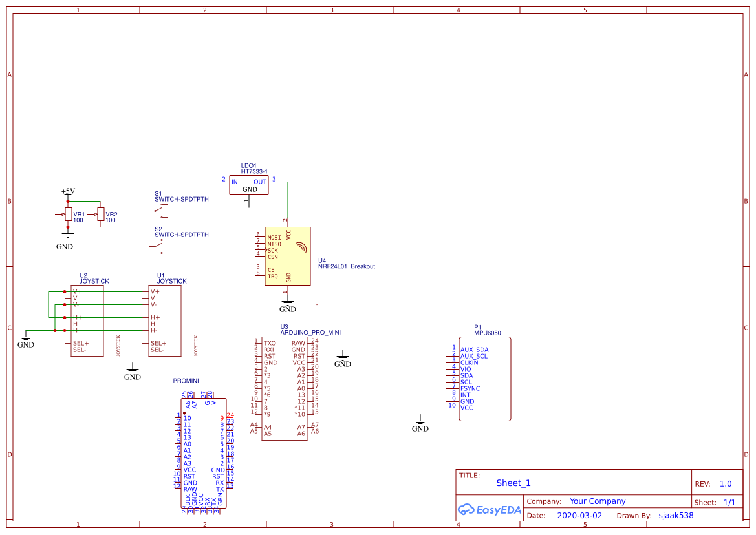The width and height of the screenshot is (756, 535).
Task: Click potentiometer VR2
Action: click(101, 213)
